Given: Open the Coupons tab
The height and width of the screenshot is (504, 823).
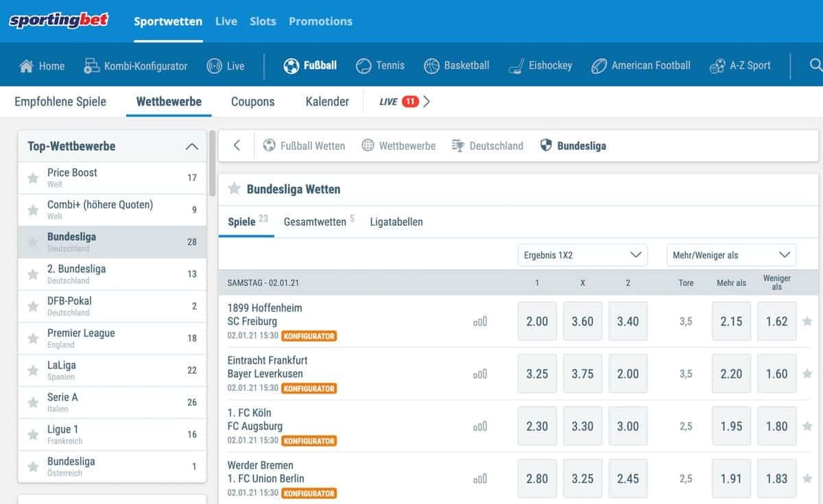Looking at the screenshot, I should pos(252,101).
